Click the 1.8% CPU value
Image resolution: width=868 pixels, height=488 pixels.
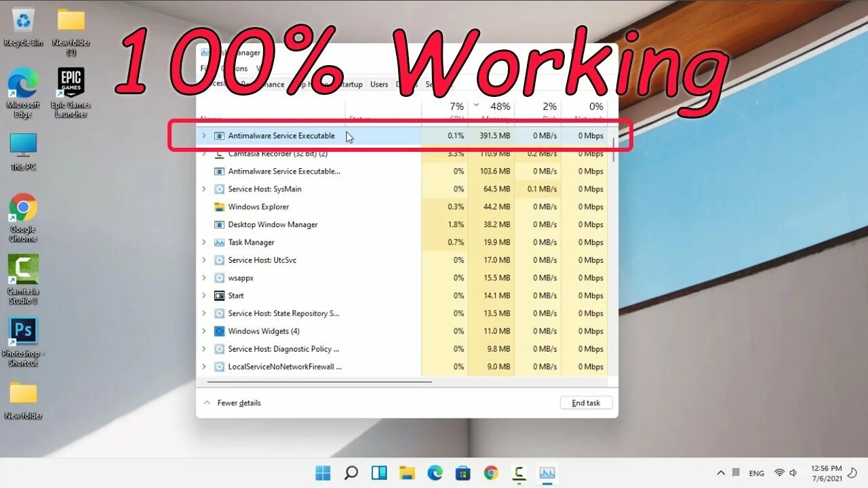point(456,224)
